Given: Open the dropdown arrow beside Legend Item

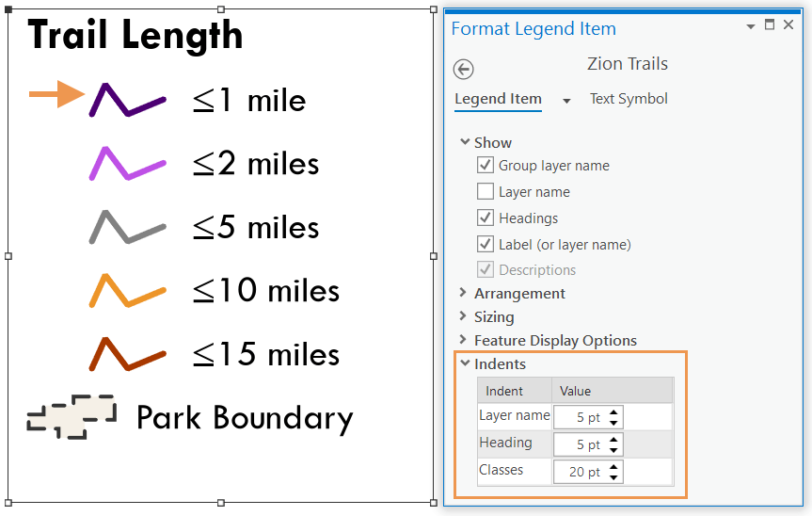Looking at the screenshot, I should 566,101.
